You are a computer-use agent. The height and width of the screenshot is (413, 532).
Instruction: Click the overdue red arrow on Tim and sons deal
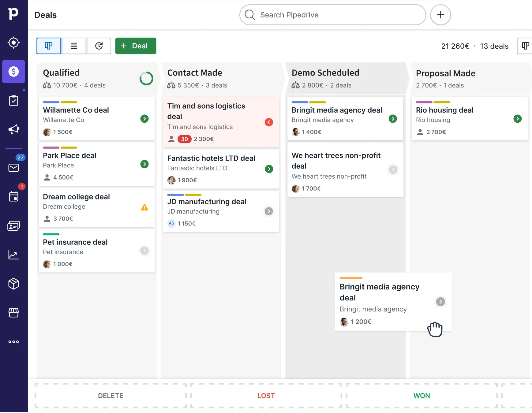point(269,122)
